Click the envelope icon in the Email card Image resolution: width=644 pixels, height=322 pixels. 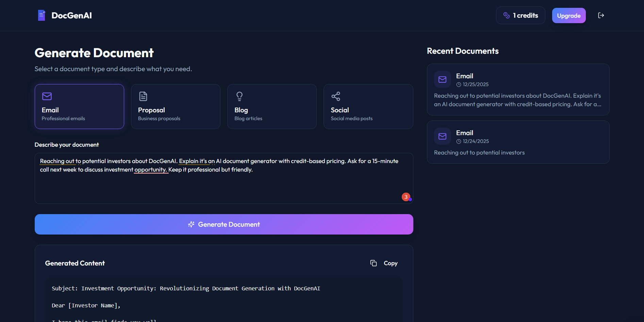(x=47, y=96)
